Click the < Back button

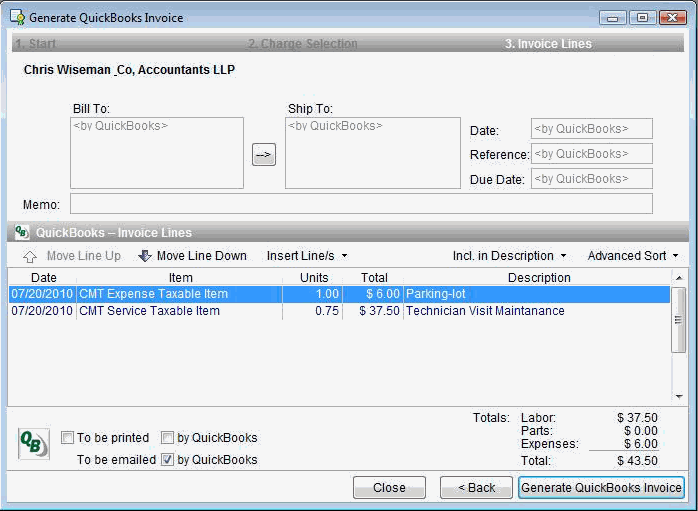pos(476,488)
